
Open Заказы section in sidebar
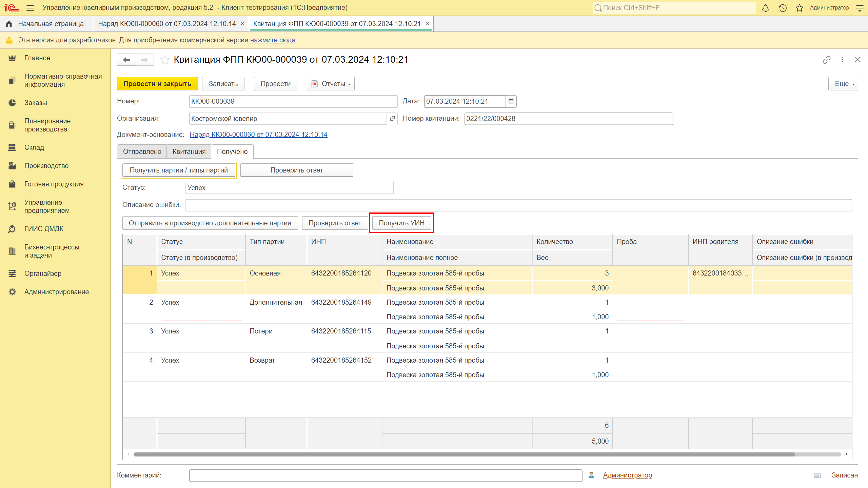point(36,103)
